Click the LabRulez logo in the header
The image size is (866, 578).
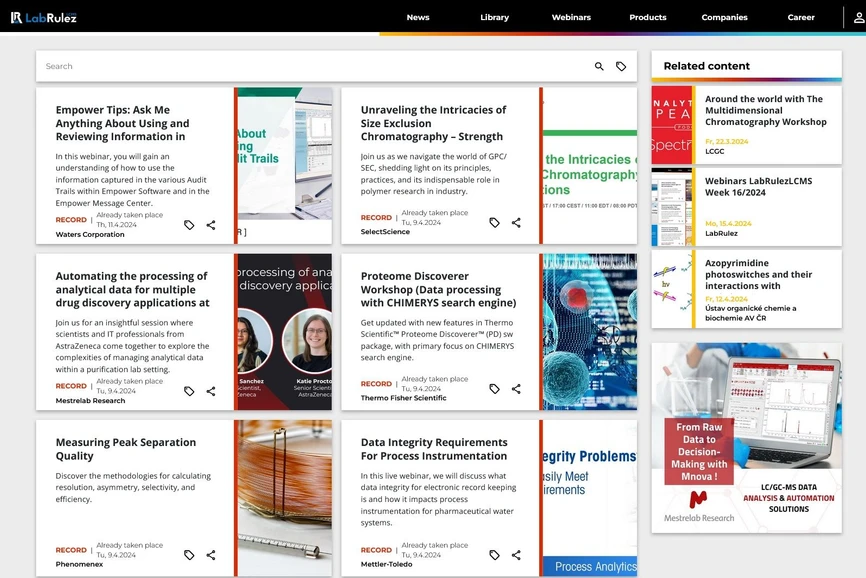click(42, 17)
